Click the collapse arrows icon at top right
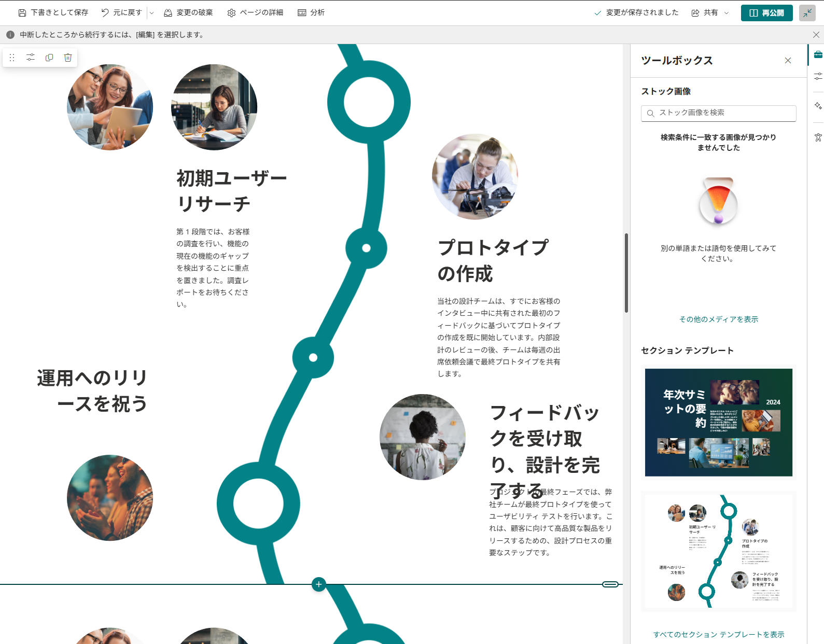The image size is (824, 644). [x=807, y=13]
